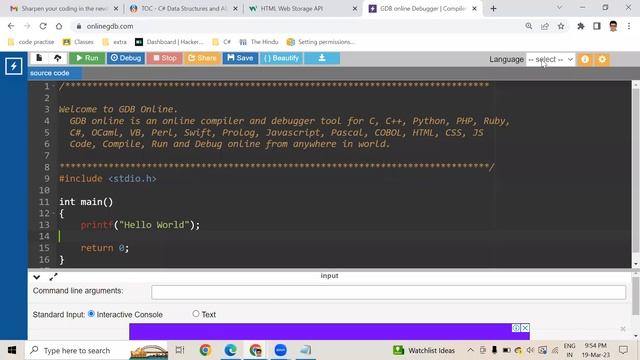Click the Stop button

[x=165, y=58]
